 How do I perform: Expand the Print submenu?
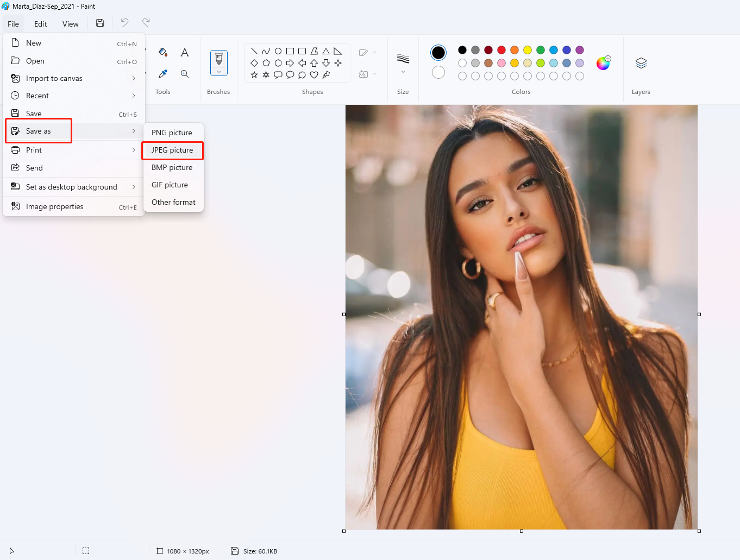pyautogui.click(x=74, y=150)
